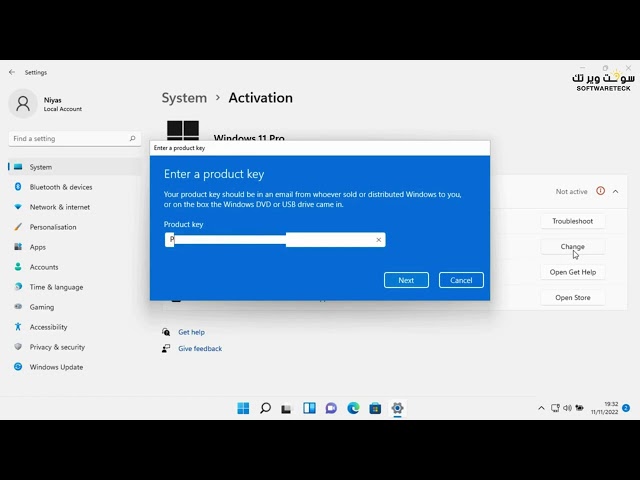Click the Windows 11 logo image
Viewport: 640px width, 480px height.
click(183, 130)
